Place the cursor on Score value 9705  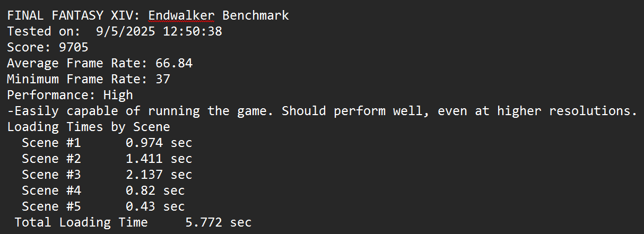[74, 47]
